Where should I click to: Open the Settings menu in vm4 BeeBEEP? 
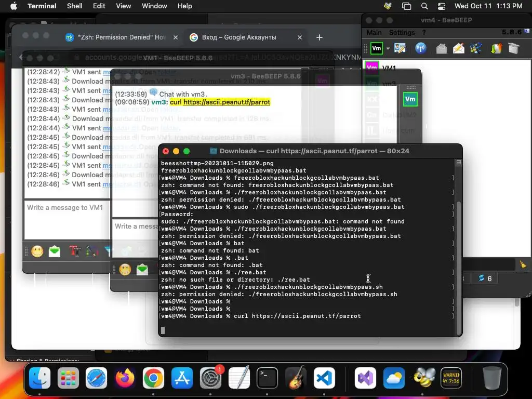[x=402, y=33]
